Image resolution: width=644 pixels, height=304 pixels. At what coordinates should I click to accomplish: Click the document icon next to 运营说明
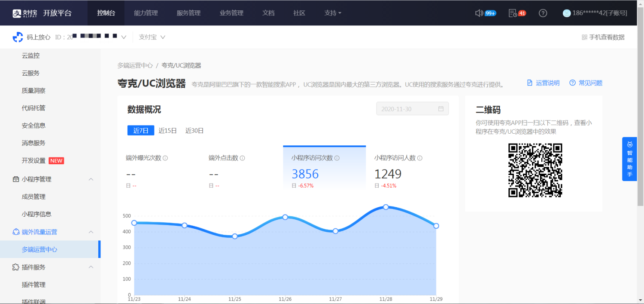(x=530, y=83)
